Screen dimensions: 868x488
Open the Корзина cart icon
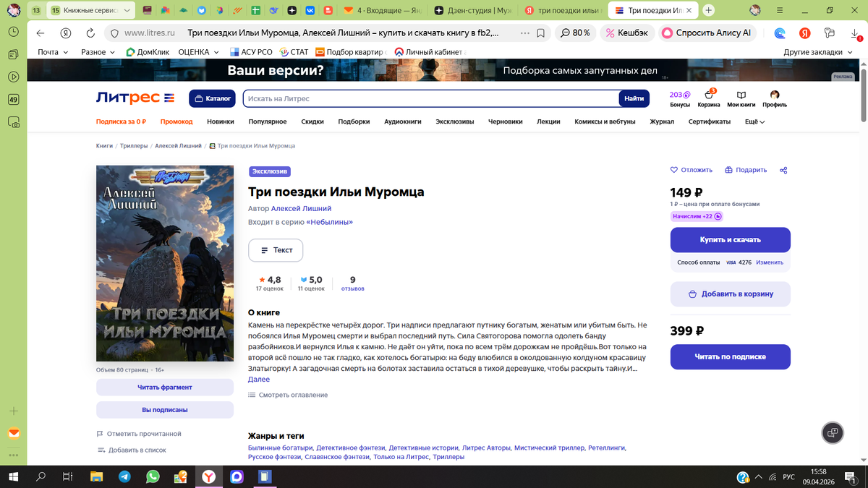708,95
